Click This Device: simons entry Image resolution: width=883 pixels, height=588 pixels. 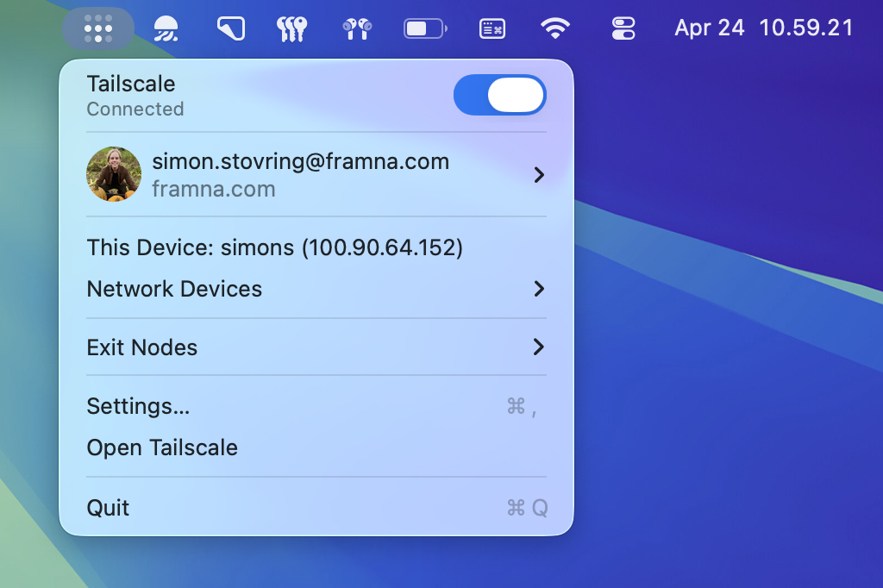tap(274, 247)
